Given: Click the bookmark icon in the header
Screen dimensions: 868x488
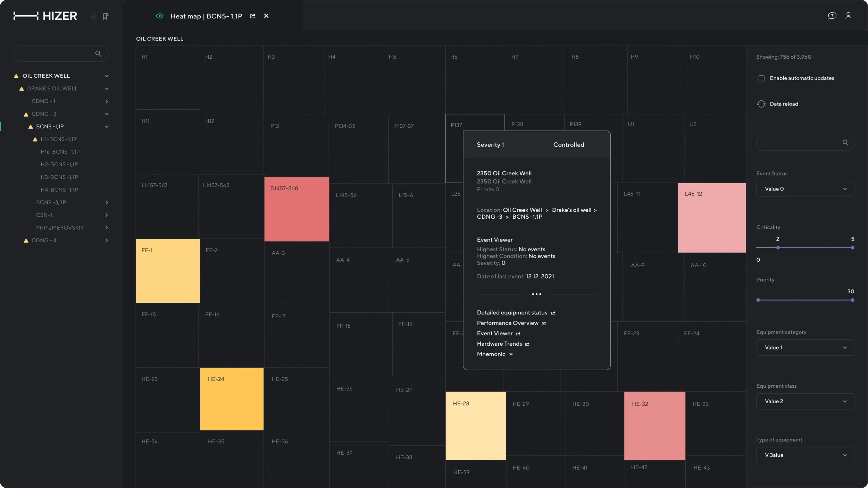Looking at the screenshot, I should (x=106, y=16).
